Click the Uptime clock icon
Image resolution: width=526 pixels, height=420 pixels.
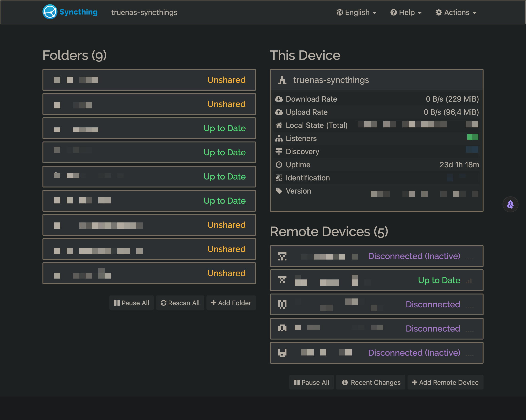pos(279,164)
